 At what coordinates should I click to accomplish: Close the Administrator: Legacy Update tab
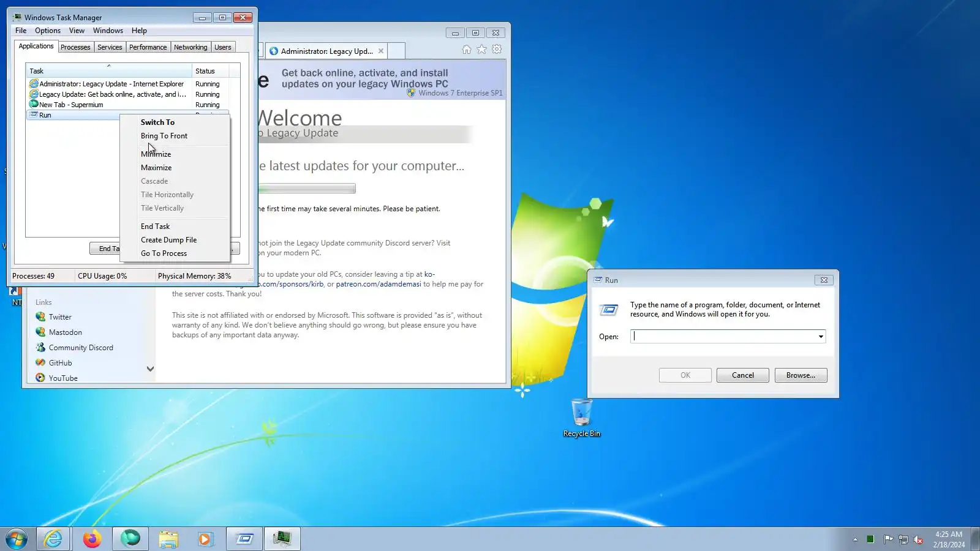(x=381, y=51)
